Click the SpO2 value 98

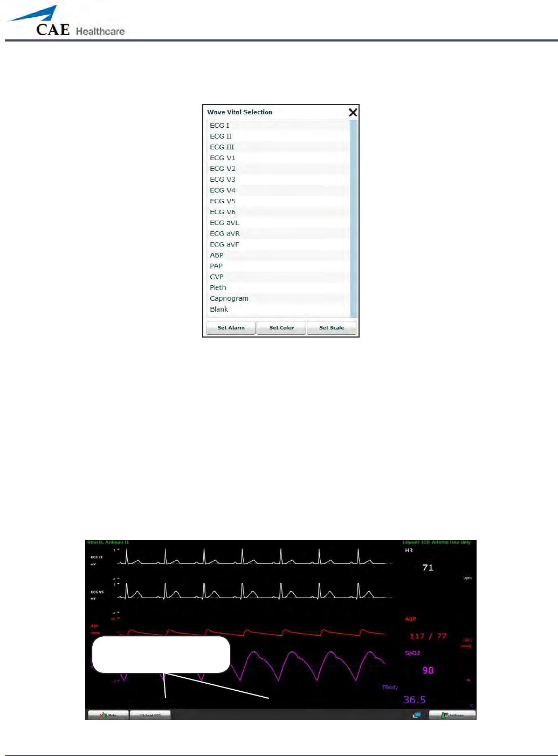[x=428, y=670]
